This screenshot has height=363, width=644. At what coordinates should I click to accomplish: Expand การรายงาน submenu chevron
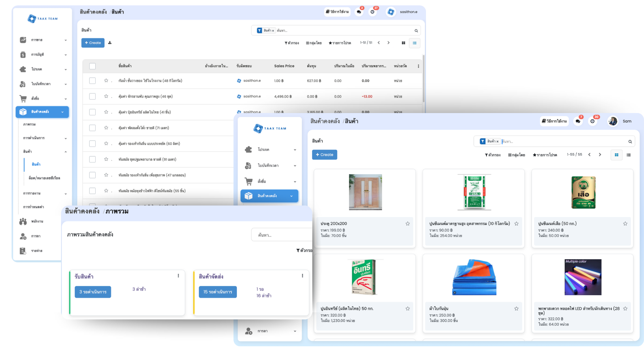tap(66, 194)
